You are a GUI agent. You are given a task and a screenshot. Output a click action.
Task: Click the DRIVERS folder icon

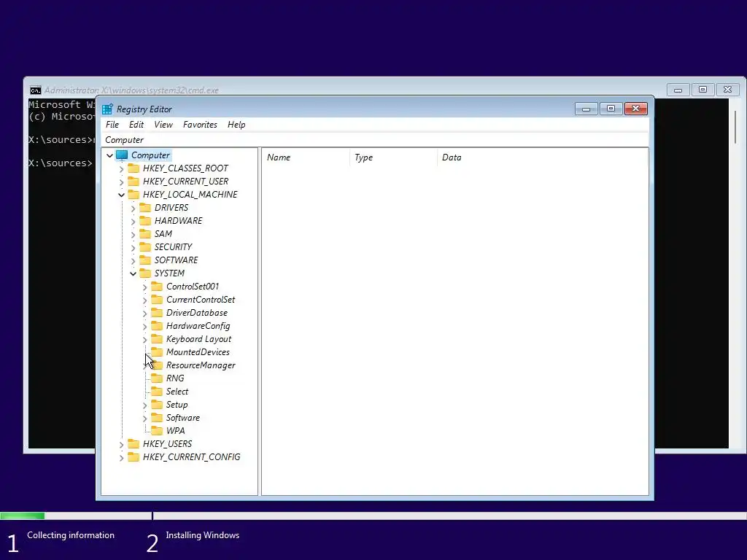coord(145,208)
